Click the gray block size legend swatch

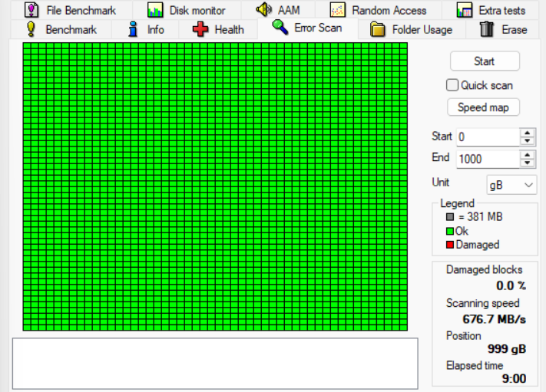coord(450,217)
